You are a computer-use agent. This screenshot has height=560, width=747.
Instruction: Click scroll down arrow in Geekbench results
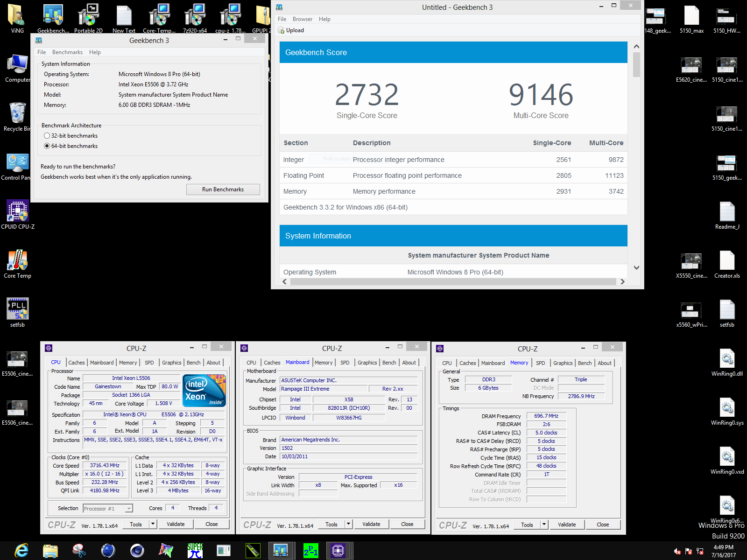(636, 268)
